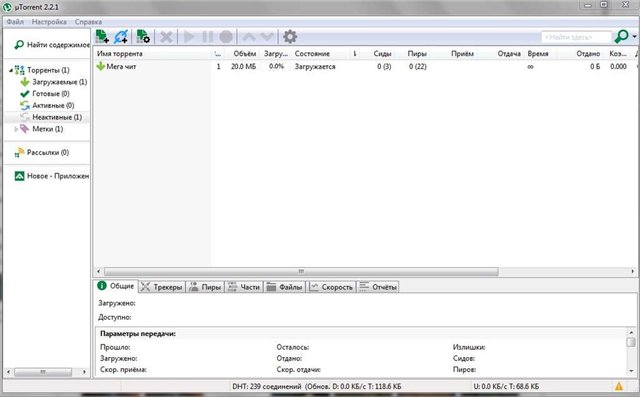
Task: Sort by Отдача column header
Action: point(509,54)
